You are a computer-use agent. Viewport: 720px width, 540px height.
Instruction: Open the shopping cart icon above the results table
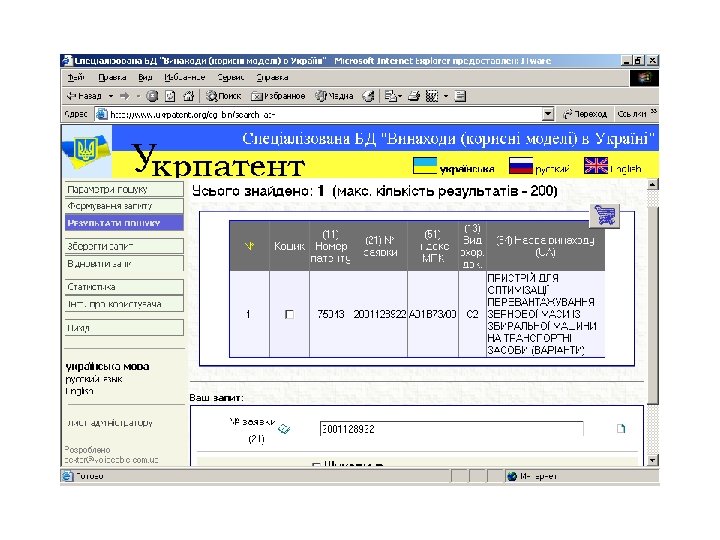(x=604, y=216)
